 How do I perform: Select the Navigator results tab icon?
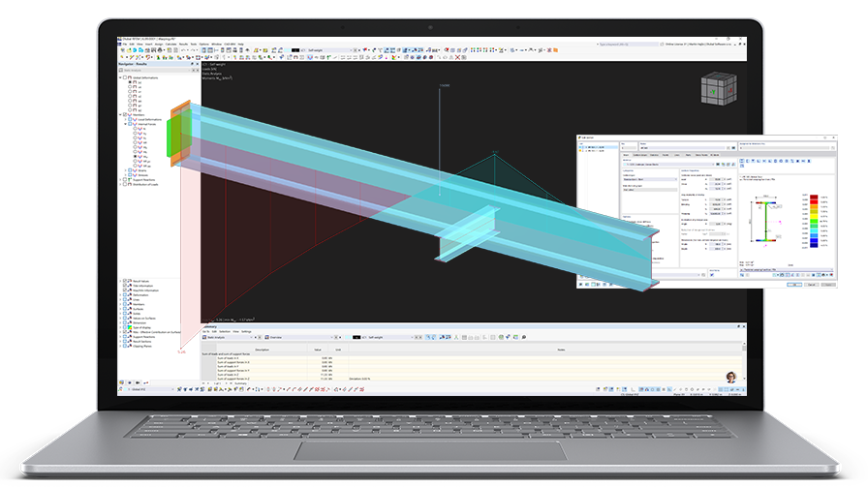pos(146,382)
